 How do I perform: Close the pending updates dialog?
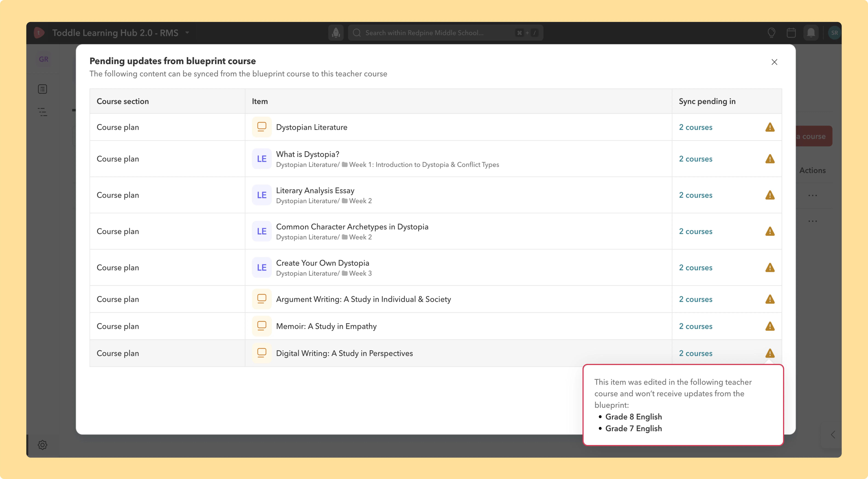pyautogui.click(x=774, y=62)
